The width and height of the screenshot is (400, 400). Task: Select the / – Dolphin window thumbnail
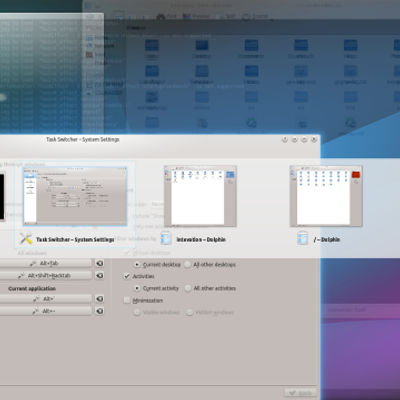326,196
